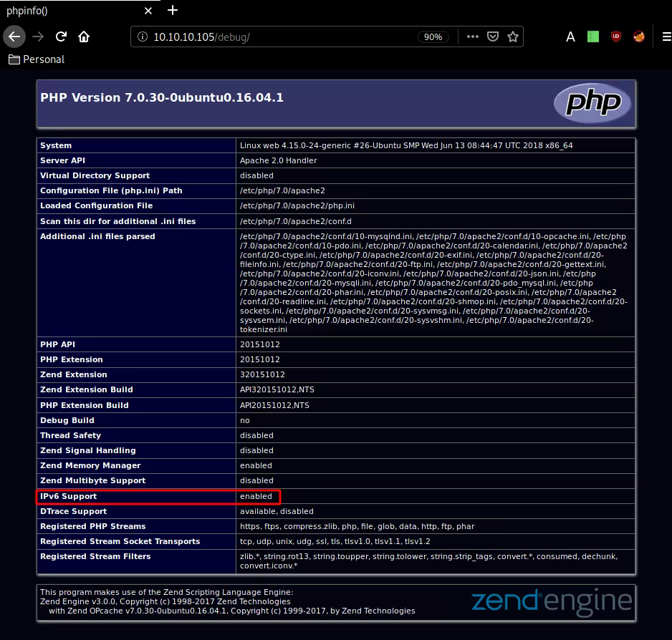Open a new tab with plus button
Viewport: 672px width, 640px height.
click(172, 11)
